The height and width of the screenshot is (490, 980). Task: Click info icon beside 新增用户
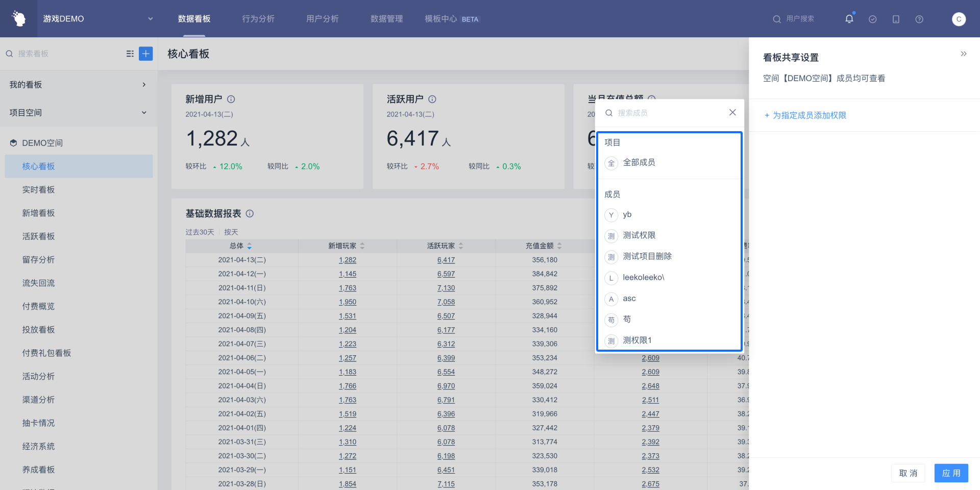point(231,99)
